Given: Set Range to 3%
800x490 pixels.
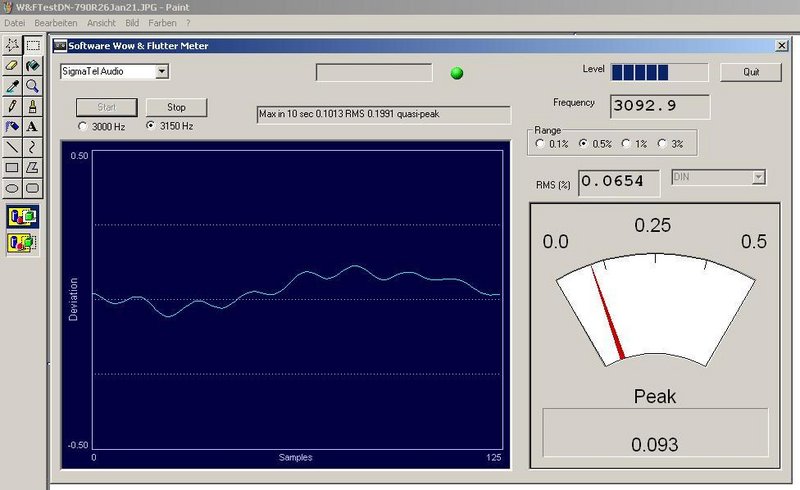Looking at the screenshot, I should click(662, 143).
